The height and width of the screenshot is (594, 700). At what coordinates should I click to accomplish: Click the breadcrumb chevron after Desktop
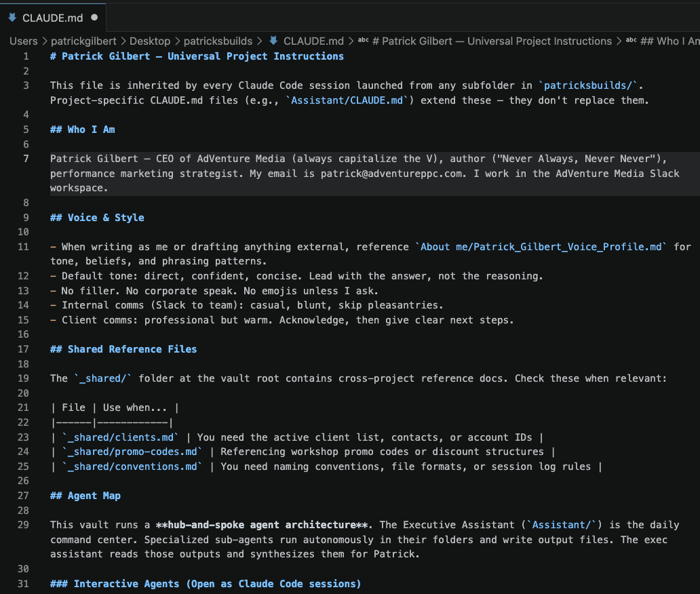click(x=177, y=41)
